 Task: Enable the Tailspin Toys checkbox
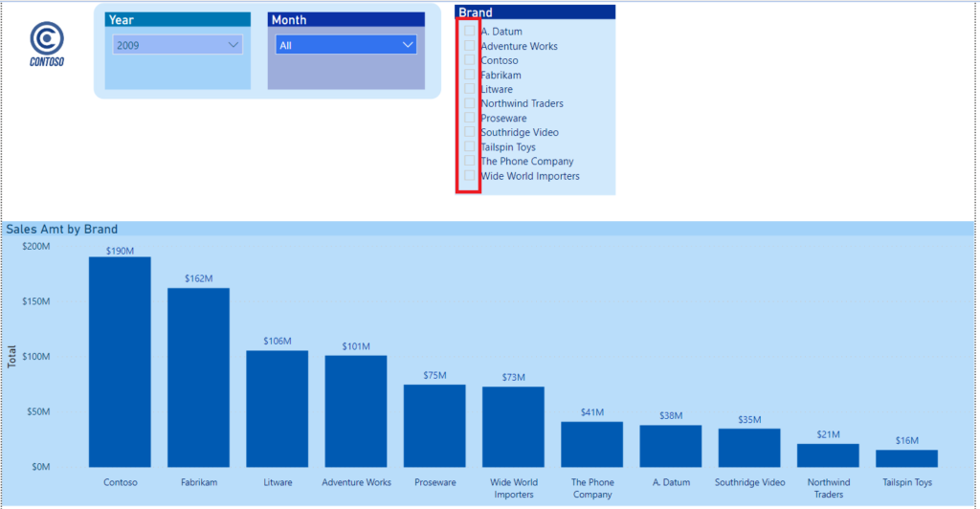coord(469,146)
